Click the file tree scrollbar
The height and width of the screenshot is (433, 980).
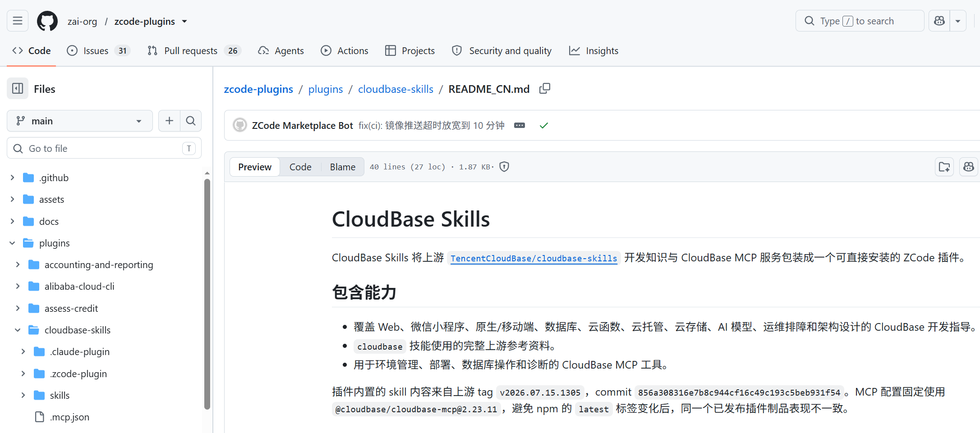[x=207, y=294]
